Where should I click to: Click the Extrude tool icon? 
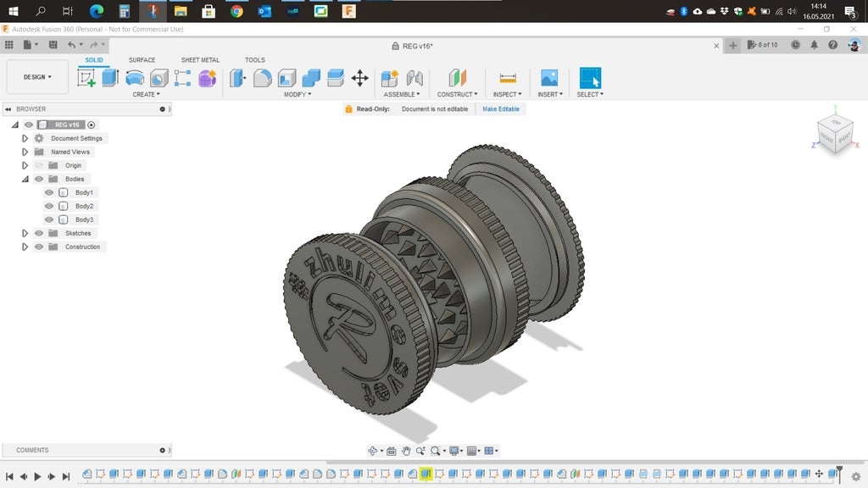point(110,78)
